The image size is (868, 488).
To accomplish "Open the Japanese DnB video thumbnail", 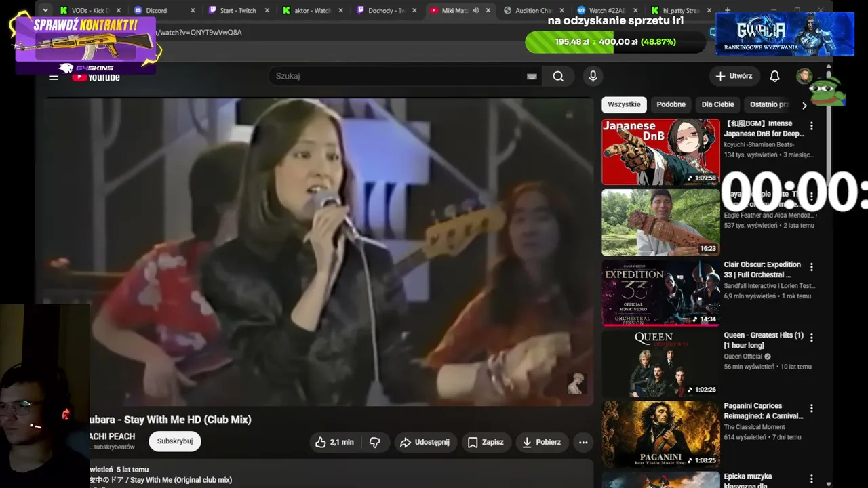I will point(660,152).
